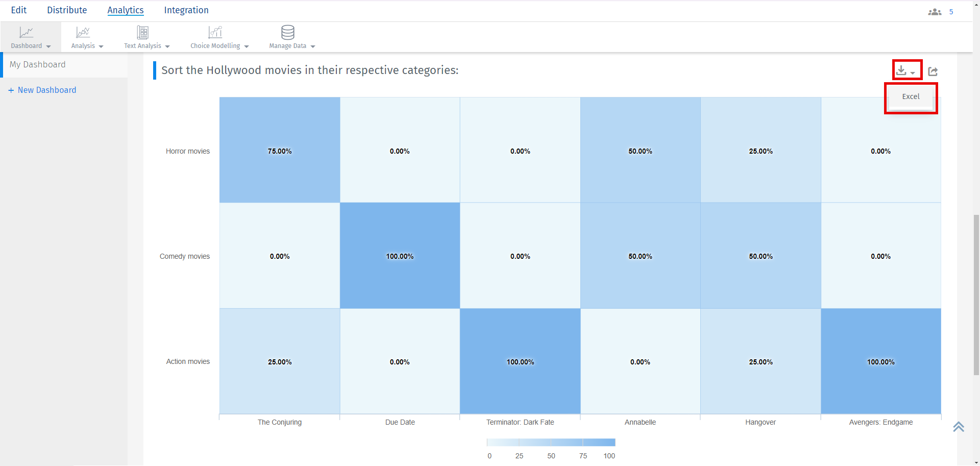Expand the Analysis dropdown arrow
Image resolution: width=980 pixels, height=466 pixels.
[101, 46]
